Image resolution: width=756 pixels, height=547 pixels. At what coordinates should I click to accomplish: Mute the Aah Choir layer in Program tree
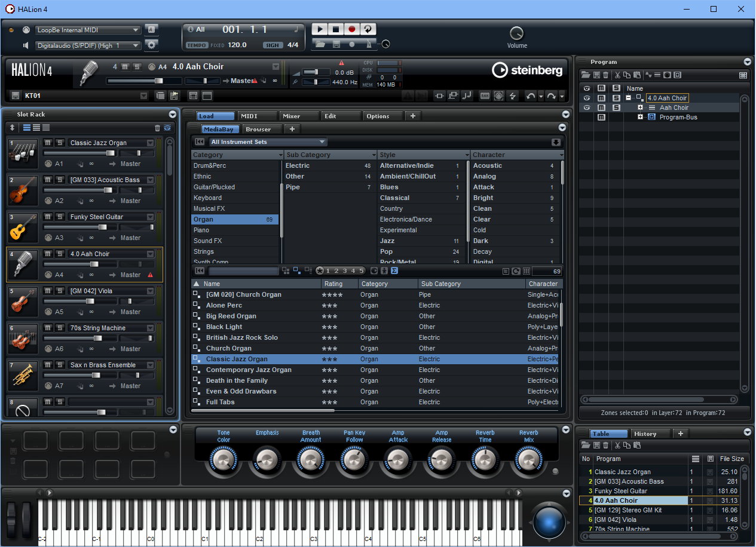[601, 107]
